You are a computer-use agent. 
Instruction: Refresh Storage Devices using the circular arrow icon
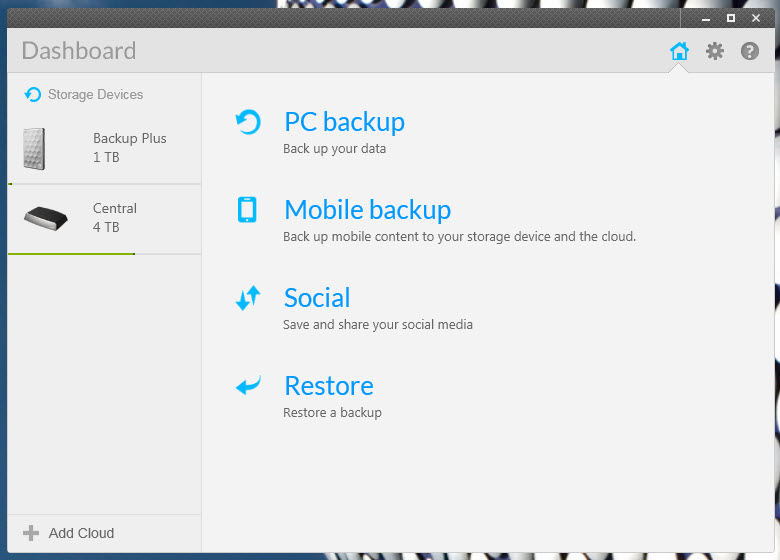[x=33, y=94]
